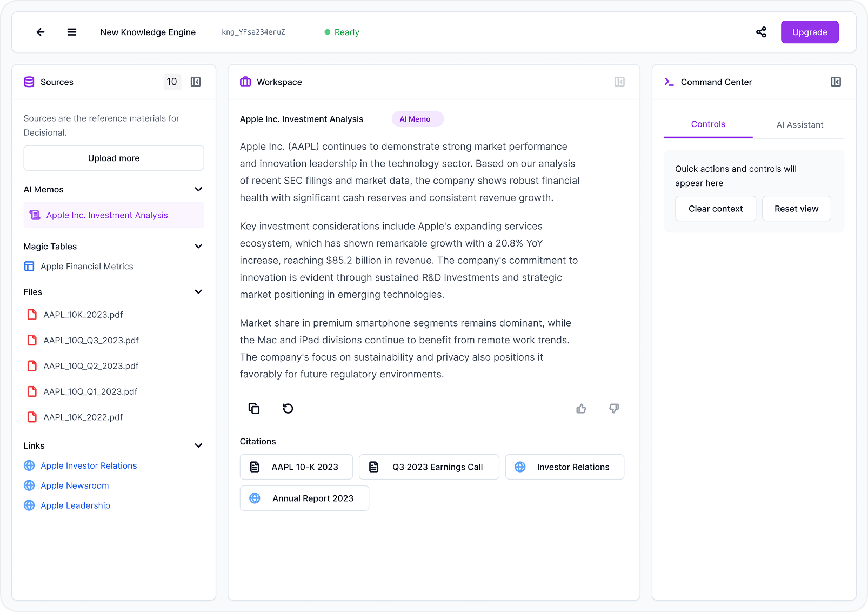
Task: Click the Reset view button
Action: tap(797, 209)
